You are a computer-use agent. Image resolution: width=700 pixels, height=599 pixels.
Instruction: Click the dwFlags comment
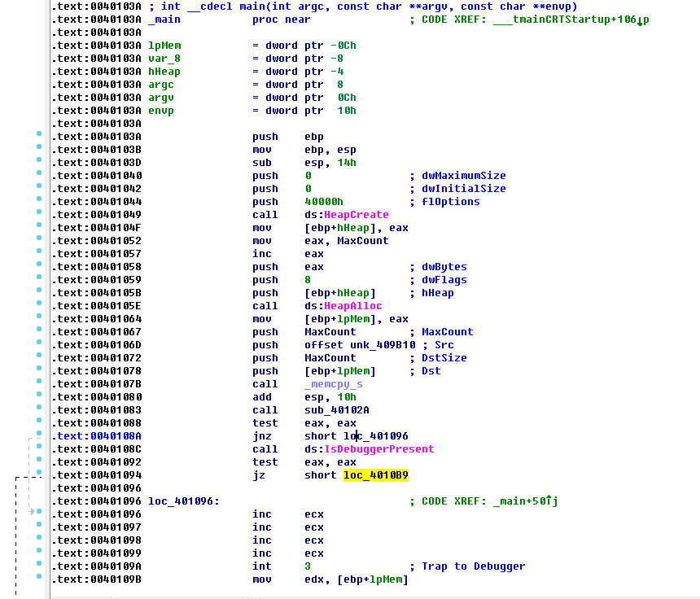(444, 280)
